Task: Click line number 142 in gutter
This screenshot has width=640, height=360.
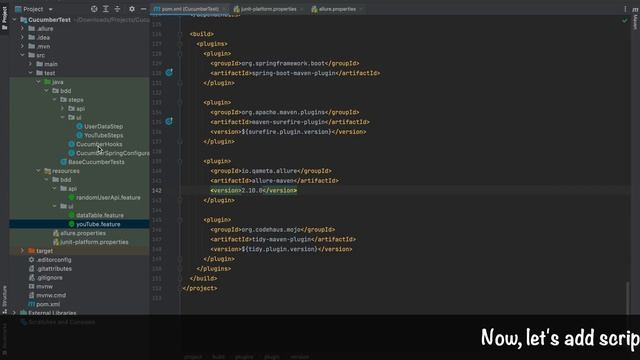Action: pos(157,191)
